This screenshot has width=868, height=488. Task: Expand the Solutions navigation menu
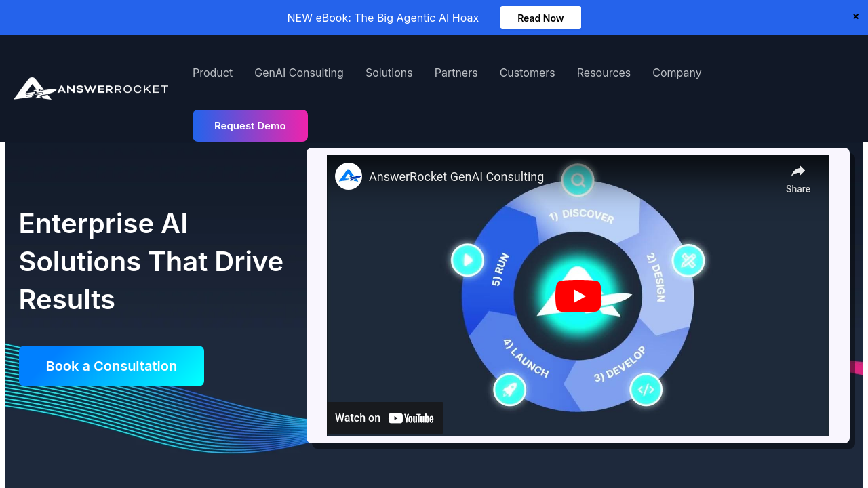pos(389,73)
